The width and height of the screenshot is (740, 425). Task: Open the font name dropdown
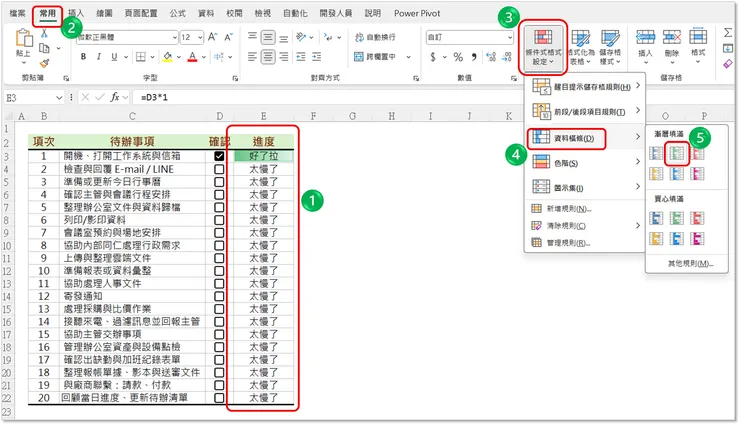tap(174, 37)
